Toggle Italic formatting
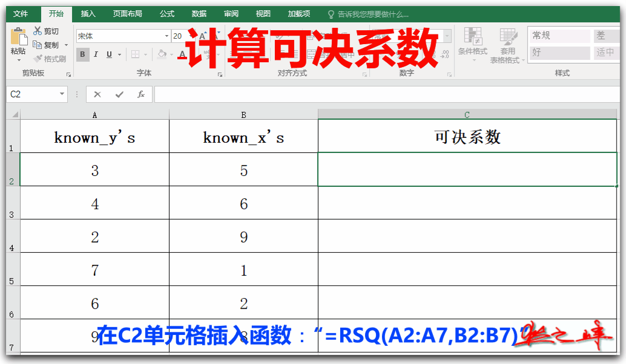 click(x=96, y=54)
